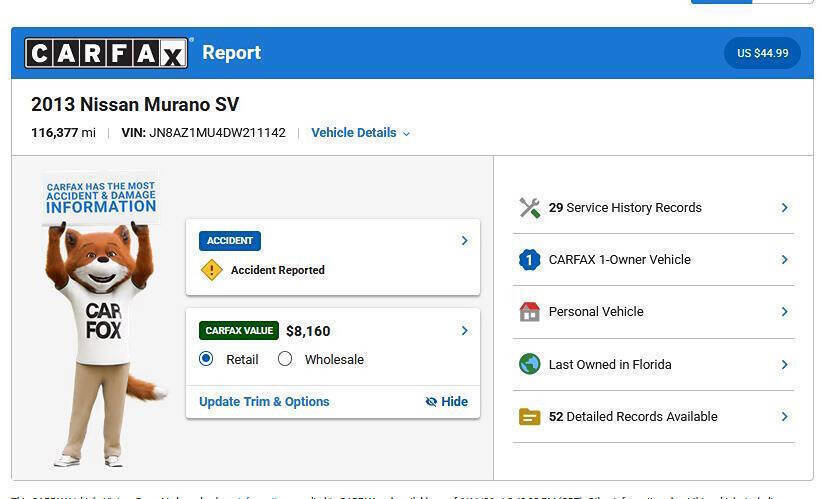Click the CARFAX VALUE badge

[x=239, y=331]
